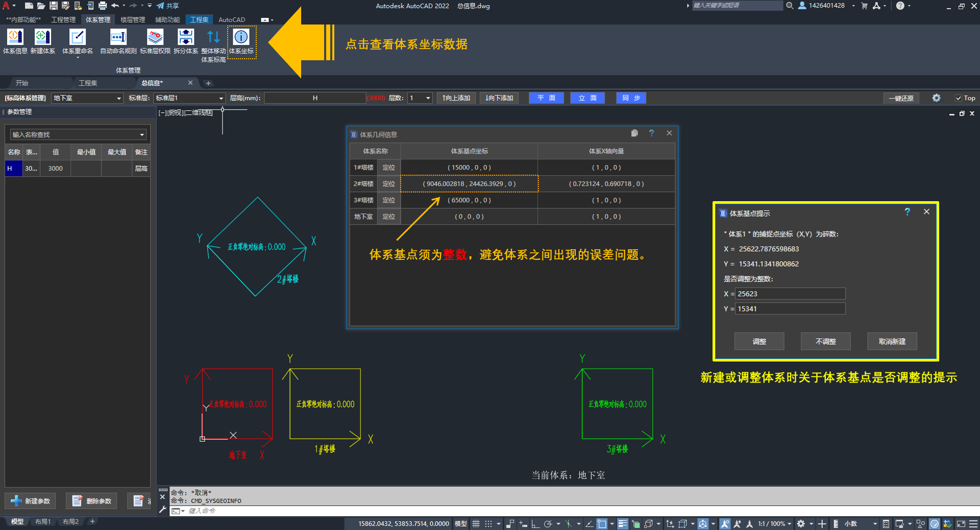Toggle ortho mode in status bar
The image size is (980, 530).
[x=535, y=524]
